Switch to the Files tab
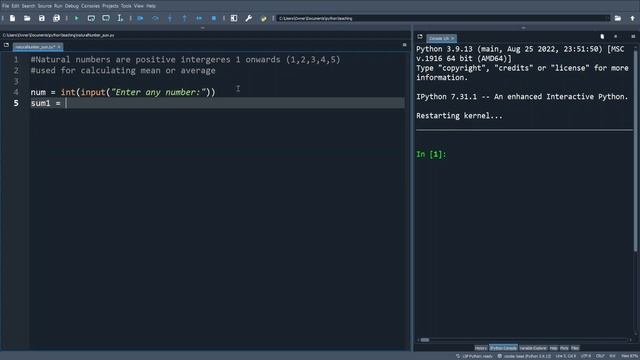 tap(575, 348)
